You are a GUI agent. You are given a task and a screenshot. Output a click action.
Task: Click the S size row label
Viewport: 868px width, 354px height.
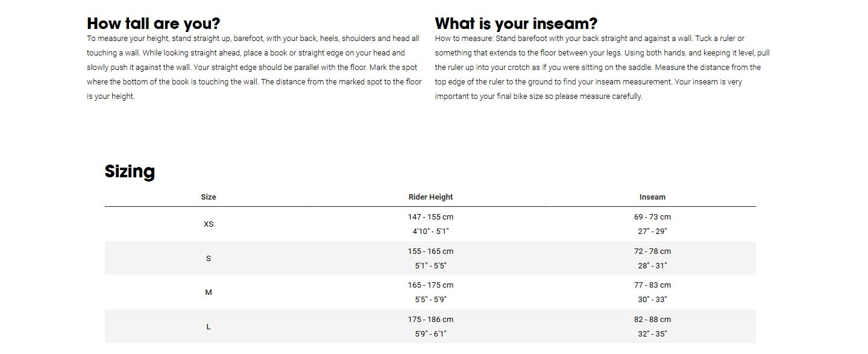coord(209,259)
